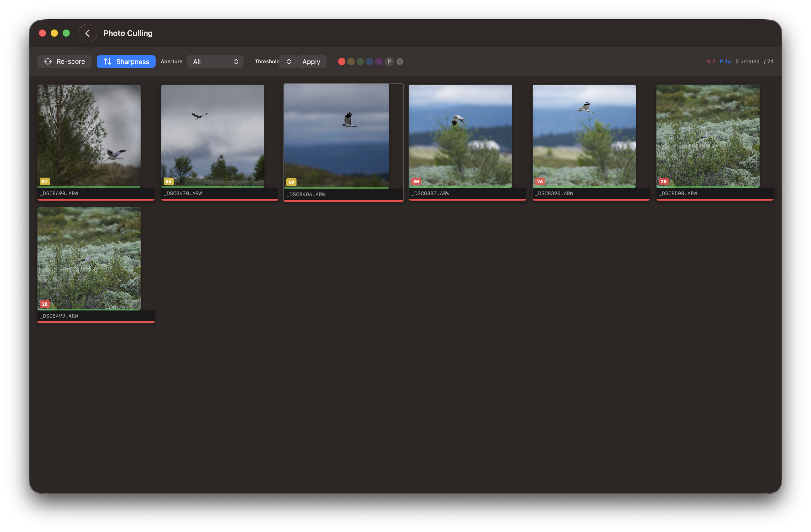Open the Threshold stepper dropdown
Viewport: 811px width, 532px height.
[x=288, y=61]
